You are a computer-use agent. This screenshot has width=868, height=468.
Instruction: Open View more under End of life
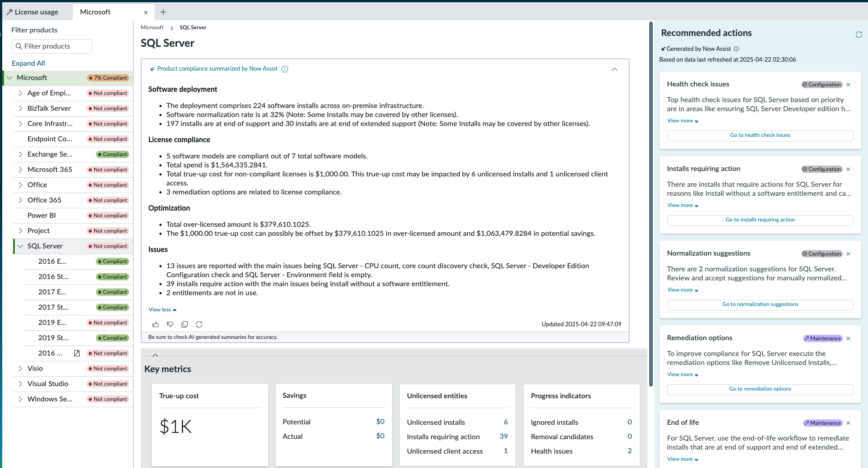(683, 459)
